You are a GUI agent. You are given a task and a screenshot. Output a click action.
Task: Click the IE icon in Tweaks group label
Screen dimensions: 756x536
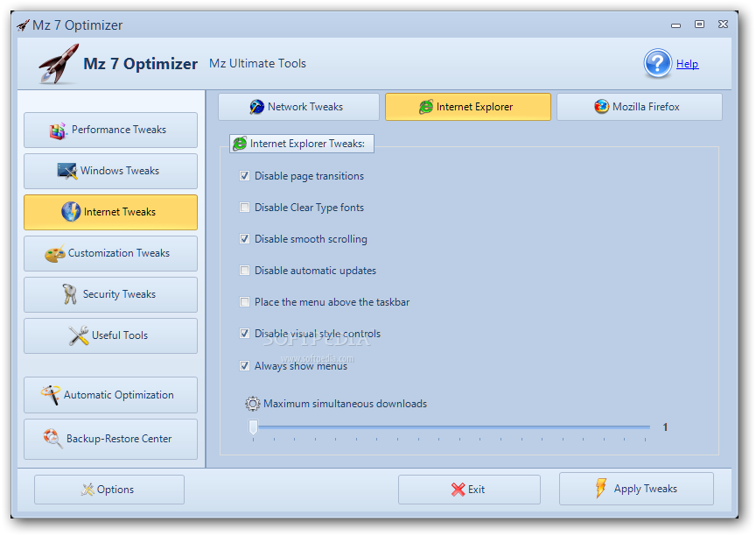point(240,144)
